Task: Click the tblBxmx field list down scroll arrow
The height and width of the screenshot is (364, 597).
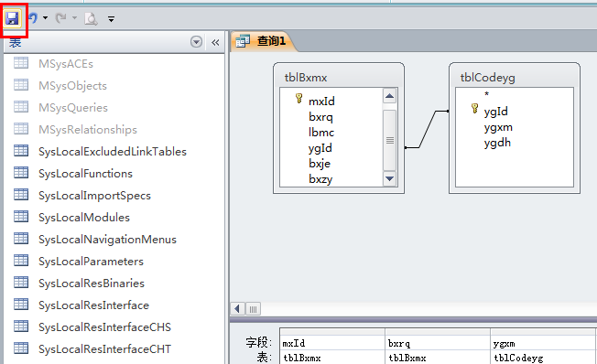Action: point(389,178)
